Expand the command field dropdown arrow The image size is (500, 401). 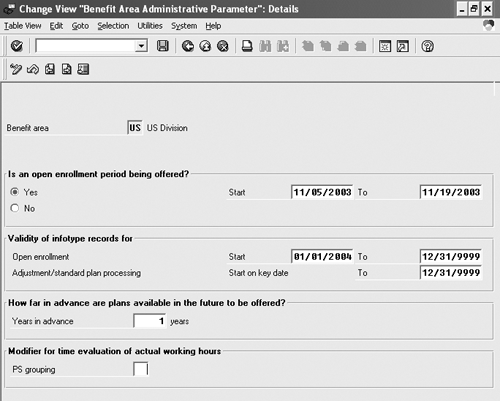point(141,46)
